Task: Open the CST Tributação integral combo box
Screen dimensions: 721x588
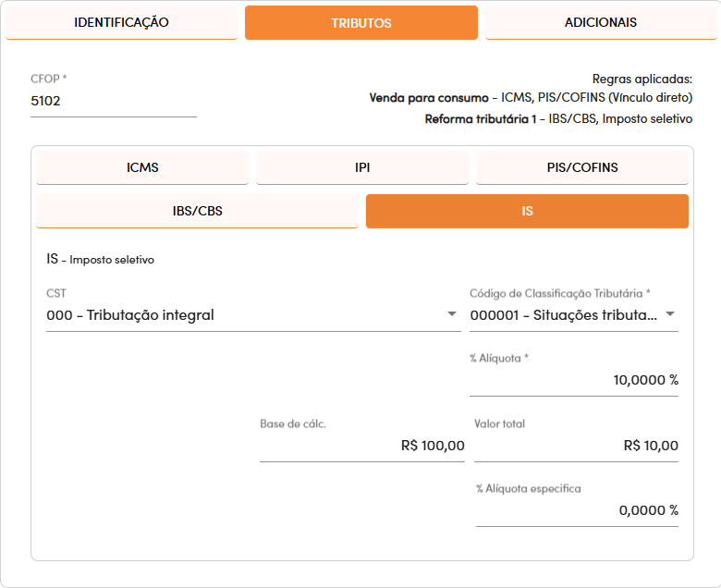Action: (253, 315)
